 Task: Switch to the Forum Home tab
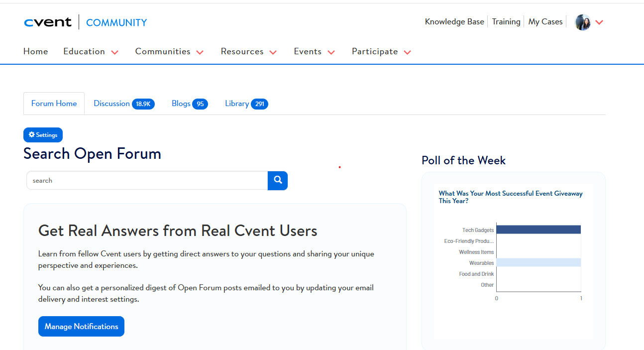54,104
